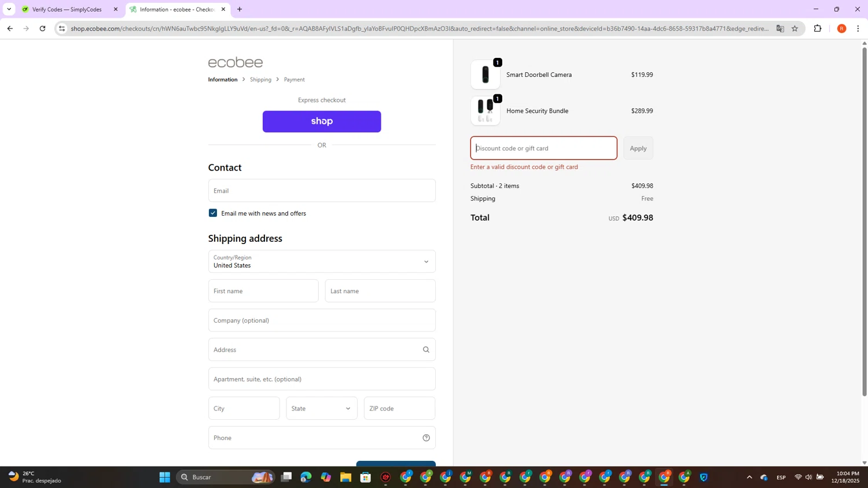This screenshot has width=868, height=488.
Task: Focus the Apartment, suite, etc. field
Action: (322, 379)
